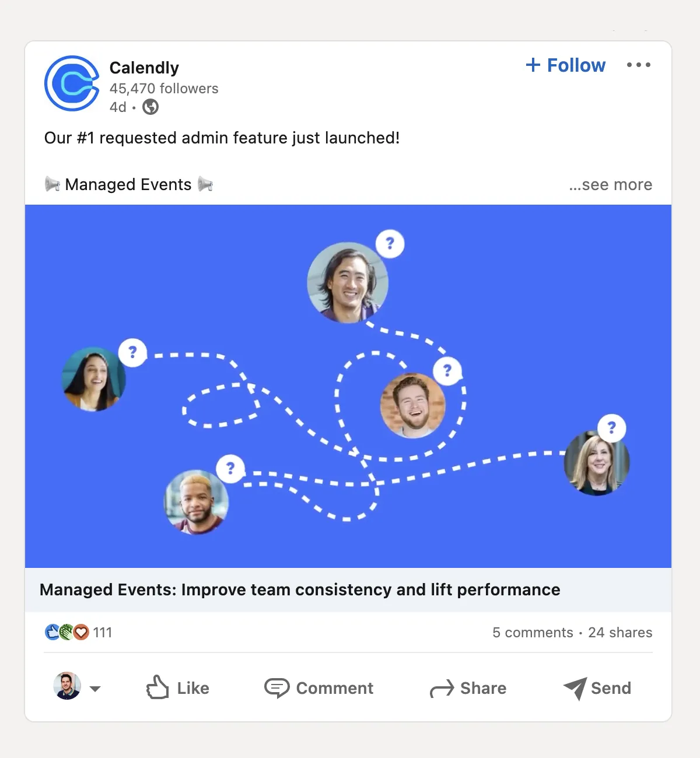View the 5 comments
This screenshot has width=700, height=758.
532,632
